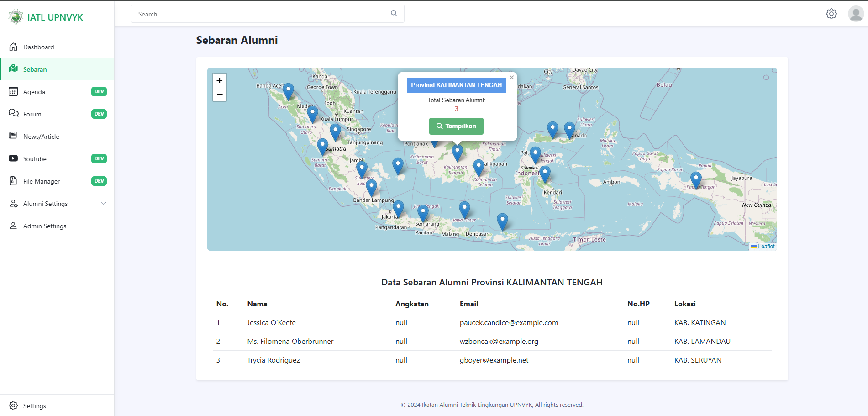Viewport: 868px width, 416px height.
Task: Click the map marker near Medan
Action: tap(312, 115)
